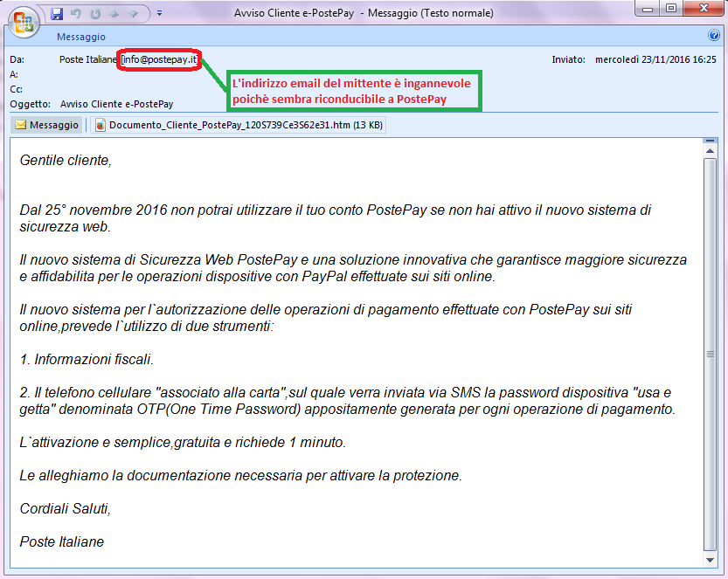Viewport: 728px width, 579px height.
Task: Click the scroll up arrow of message body
Action: click(x=710, y=151)
